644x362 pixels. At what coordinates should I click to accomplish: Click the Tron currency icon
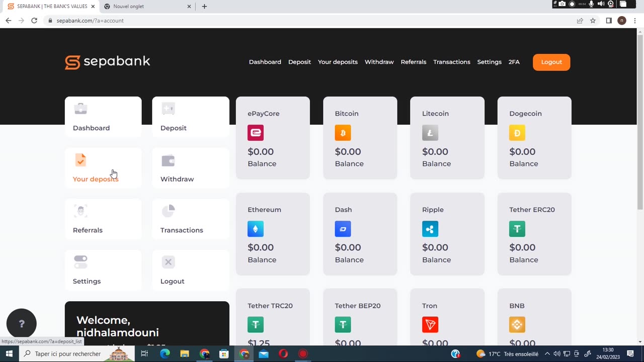430,325
